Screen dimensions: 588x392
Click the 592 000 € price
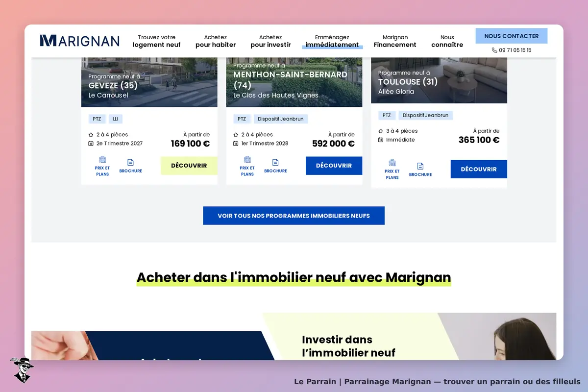pos(333,144)
